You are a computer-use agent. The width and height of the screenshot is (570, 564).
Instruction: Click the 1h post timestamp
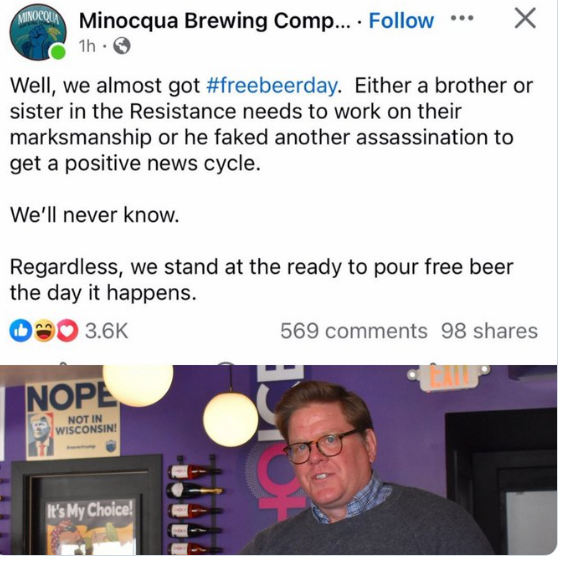pos(87,46)
